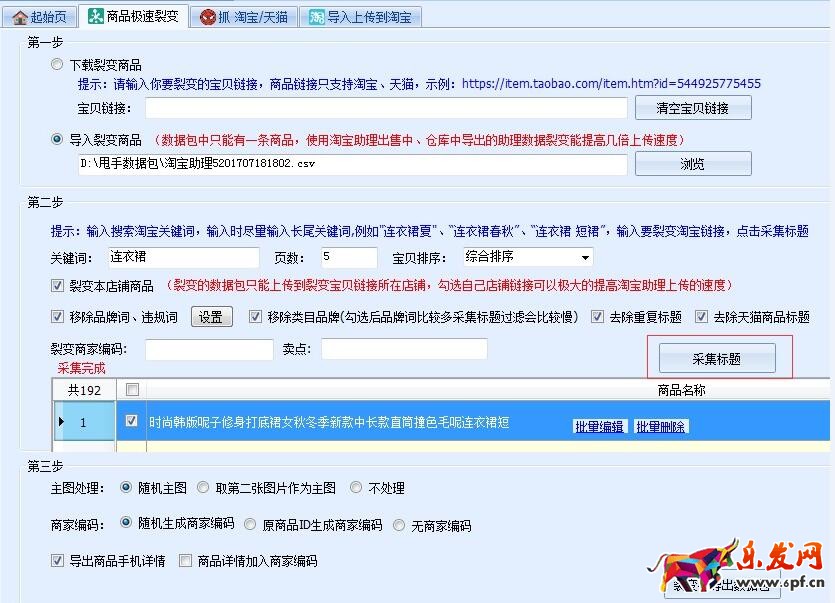Select 不处理 for main image processing
Viewport: 835px width, 603px height.
(356, 487)
